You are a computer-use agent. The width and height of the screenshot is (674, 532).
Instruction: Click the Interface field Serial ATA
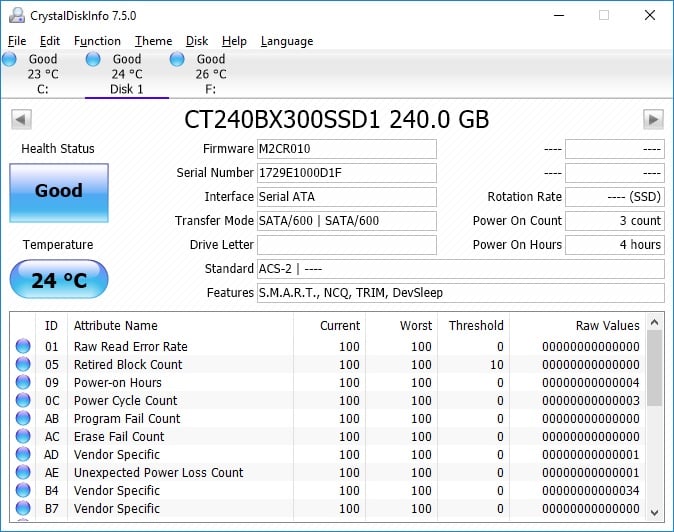point(346,197)
